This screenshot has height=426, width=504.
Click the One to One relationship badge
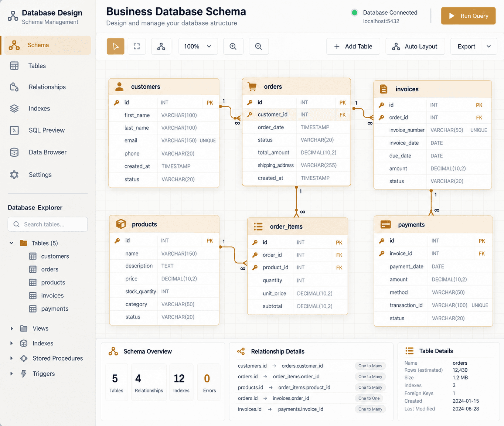pyautogui.click(x=369, y=398)
